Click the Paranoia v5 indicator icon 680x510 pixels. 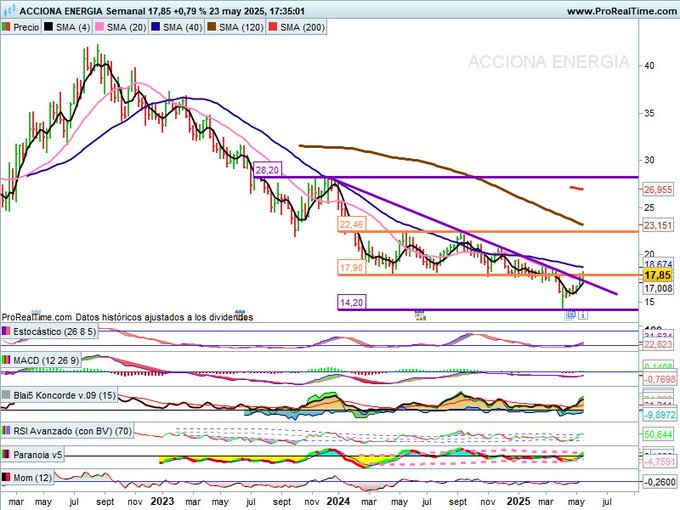pos(6,454)
